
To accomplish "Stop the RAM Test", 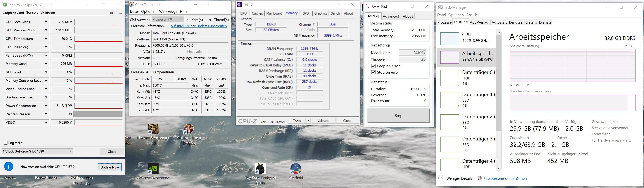I will (398, 116).
